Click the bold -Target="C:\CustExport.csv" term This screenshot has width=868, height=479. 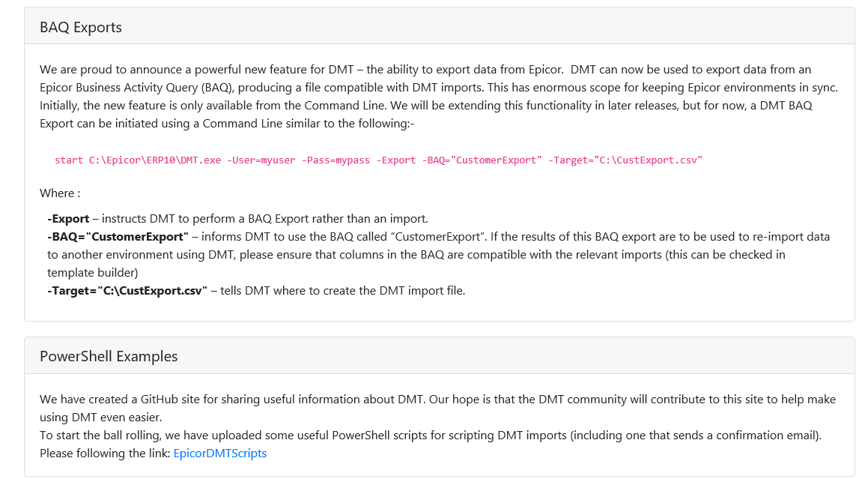click(x=127, y=291)
